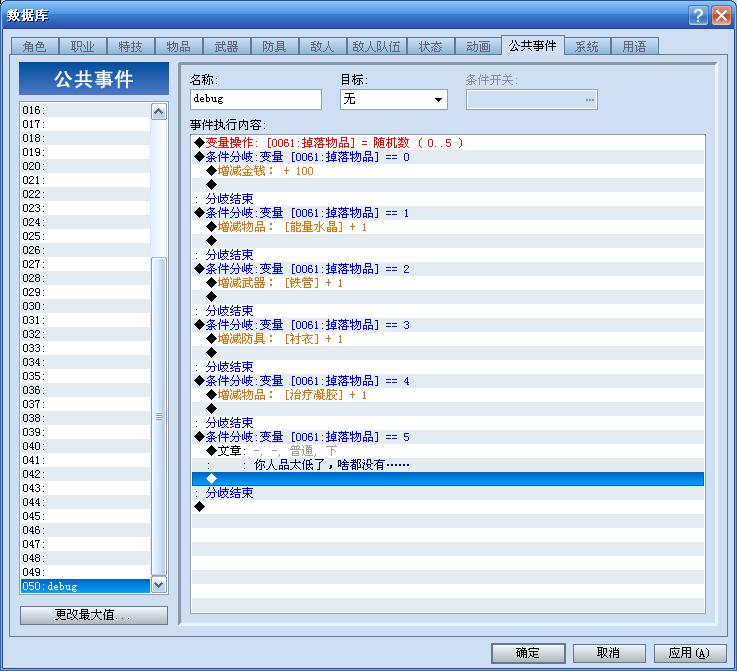Select the 条件分歧 变量 == 5 line
This screenshot has height=671, width=737.
coord(448,437)
